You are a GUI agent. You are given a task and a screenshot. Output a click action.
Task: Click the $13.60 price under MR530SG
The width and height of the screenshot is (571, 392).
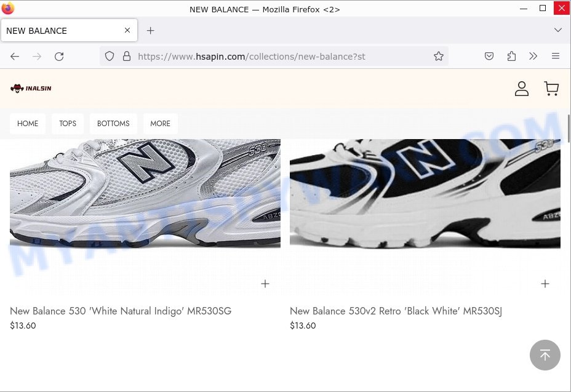[23, 326]
